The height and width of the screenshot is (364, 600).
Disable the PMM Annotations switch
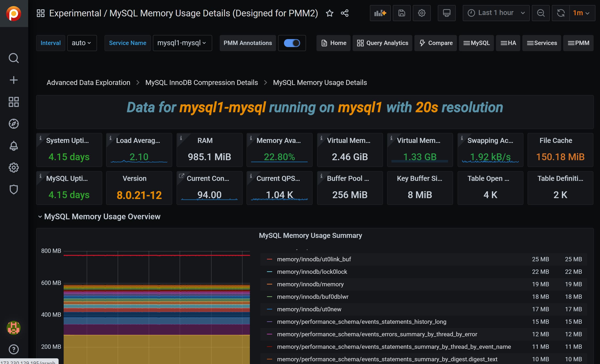click(x=292, y=43)
